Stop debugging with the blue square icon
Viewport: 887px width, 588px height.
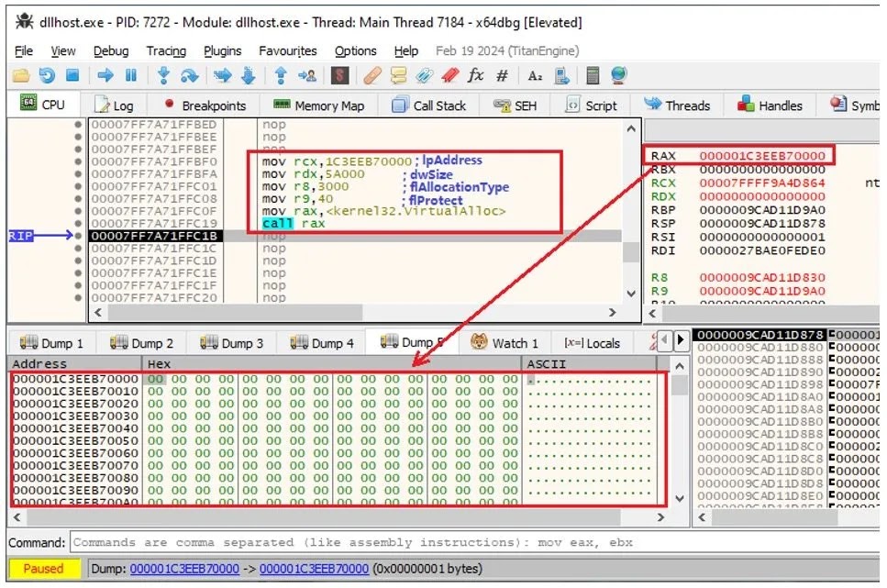pyautogui.click(x=72, y=74)
